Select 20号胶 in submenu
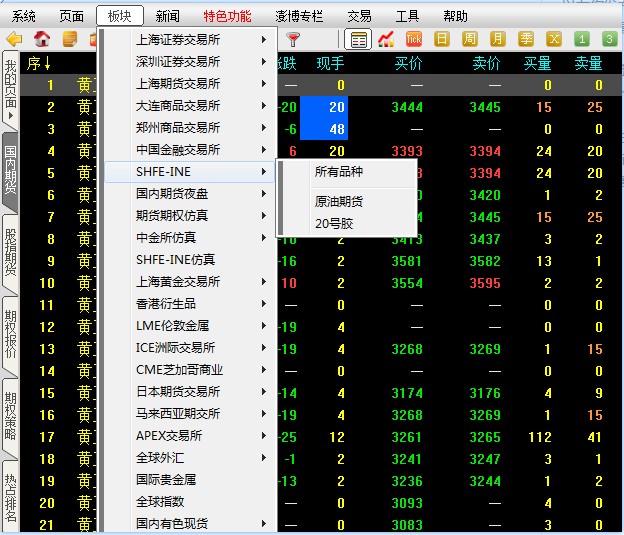 (x=334, y=223)
